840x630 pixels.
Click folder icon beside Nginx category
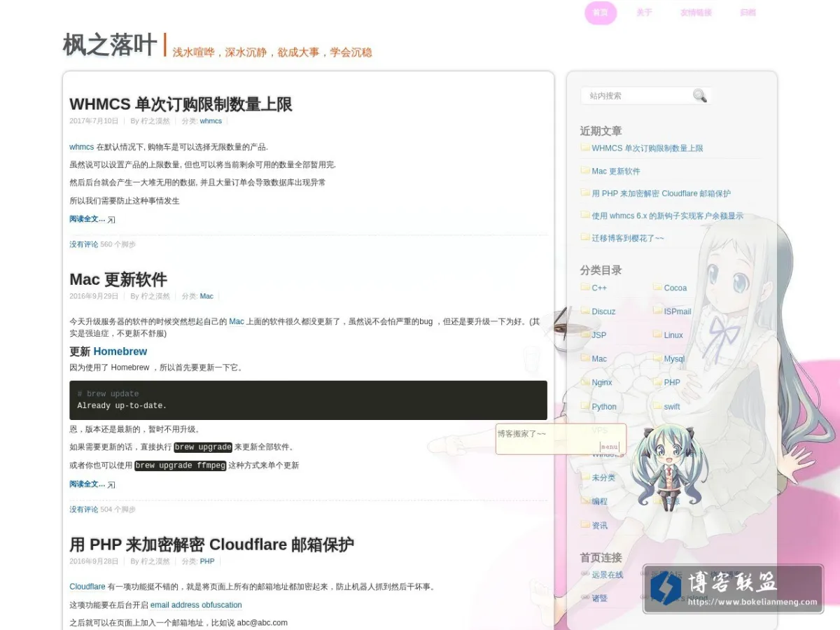pos(585,382)
